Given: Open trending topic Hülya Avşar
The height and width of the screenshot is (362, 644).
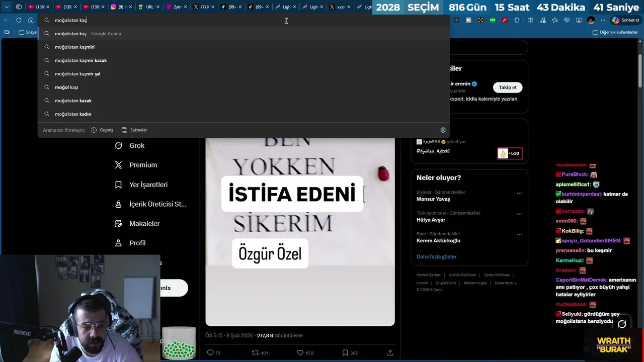Looking at the screenshot, I should 431,220.
